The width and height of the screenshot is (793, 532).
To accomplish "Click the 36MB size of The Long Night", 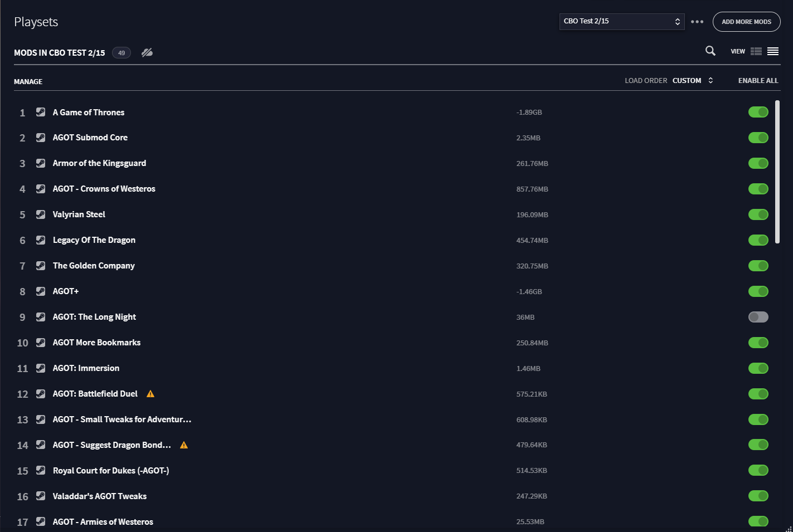I will tap(526, 318).
